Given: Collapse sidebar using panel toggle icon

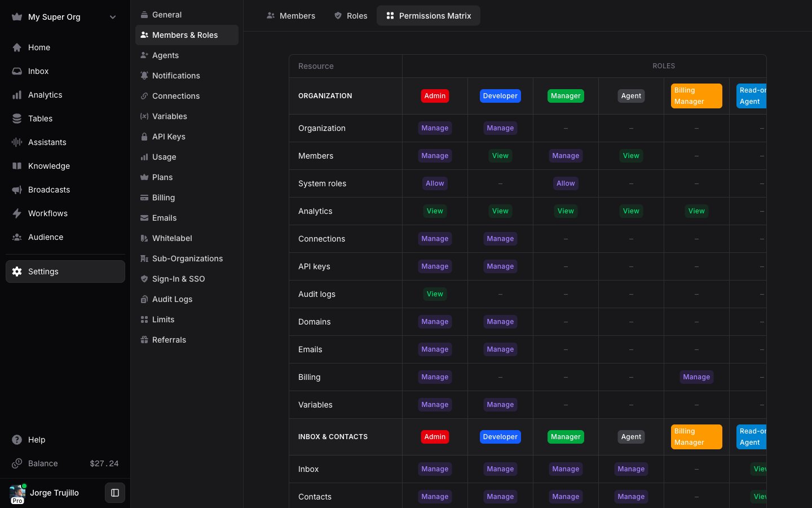Looking at the screenshot, I should [x=115, y=493].
